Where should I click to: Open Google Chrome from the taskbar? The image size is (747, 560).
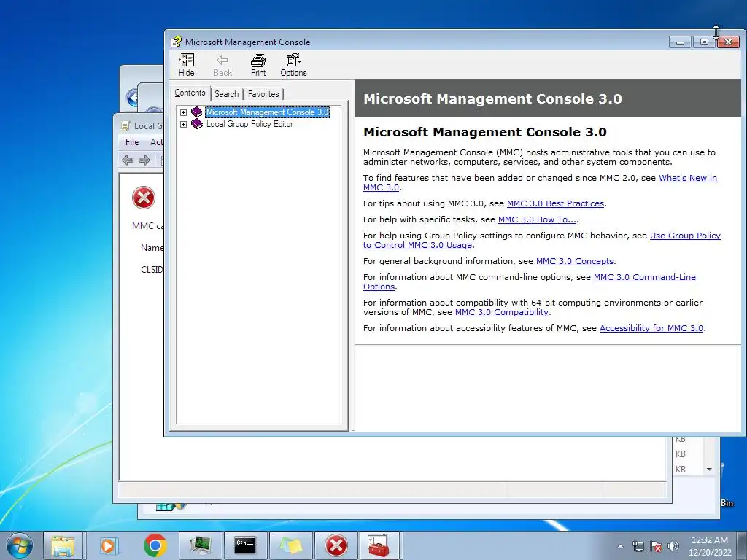point(155,545)
